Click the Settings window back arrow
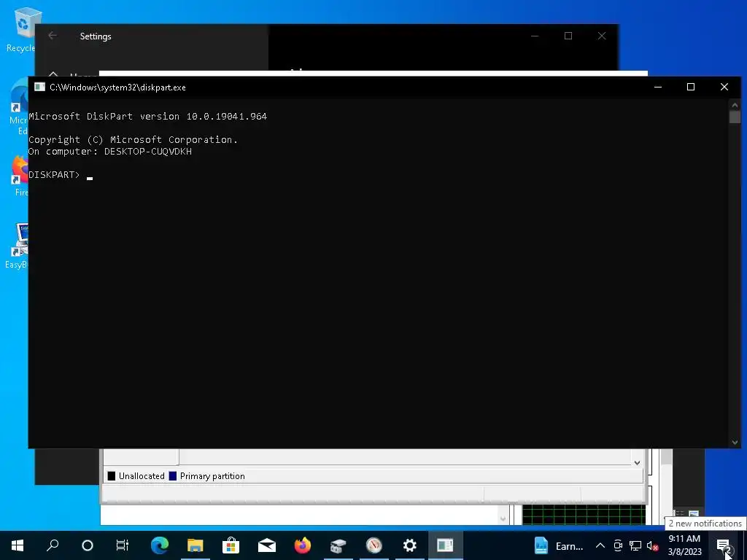747x560 pixels. (x=53, y=36)
